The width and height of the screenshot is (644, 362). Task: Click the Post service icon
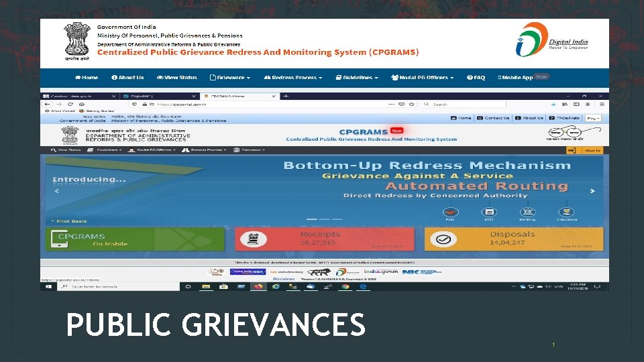451,213
